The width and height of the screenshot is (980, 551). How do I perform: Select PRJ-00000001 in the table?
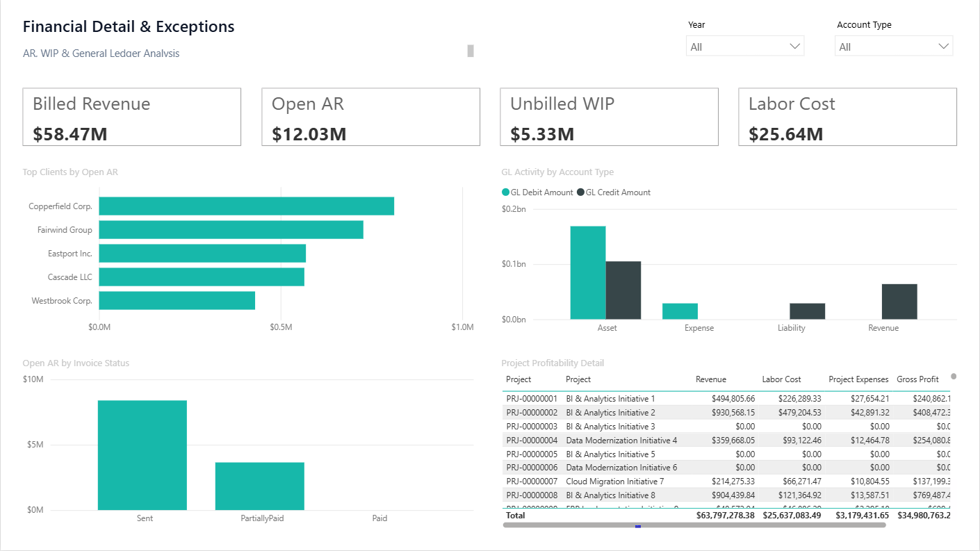pyautogui.click(x=532, y=399)
